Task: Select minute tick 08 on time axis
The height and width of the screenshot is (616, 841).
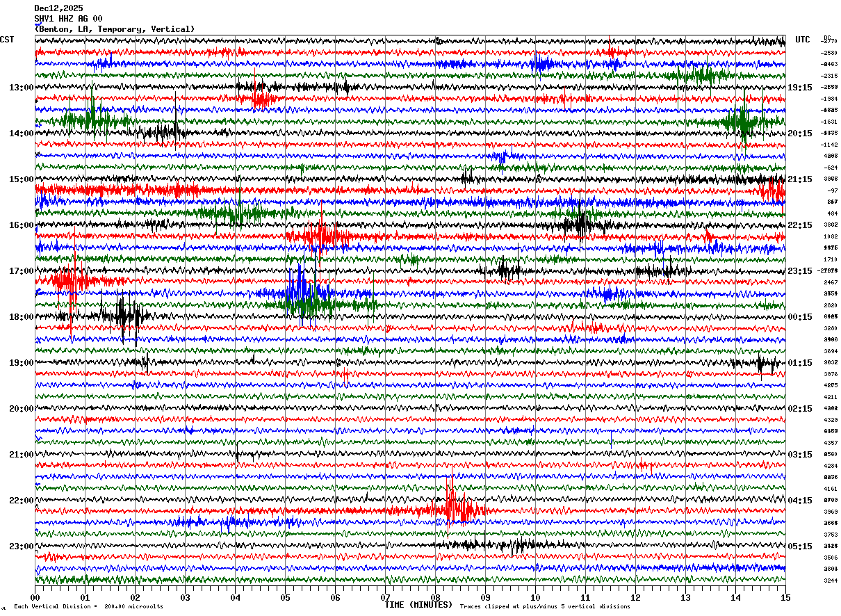Action: (x=435, y=597)
